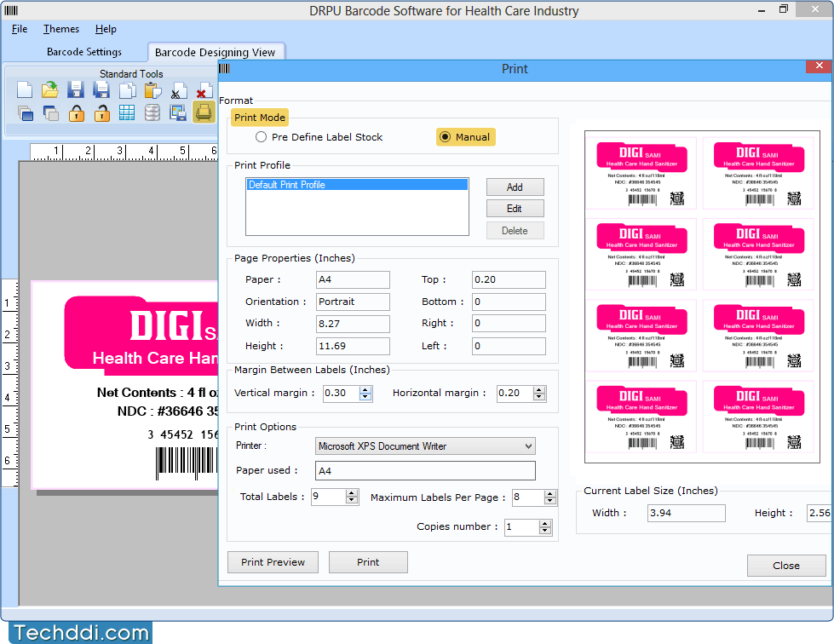Switch to Barcode Settings tab
The height and width of the screenshot is (644, 834).
tap(84, 52)
